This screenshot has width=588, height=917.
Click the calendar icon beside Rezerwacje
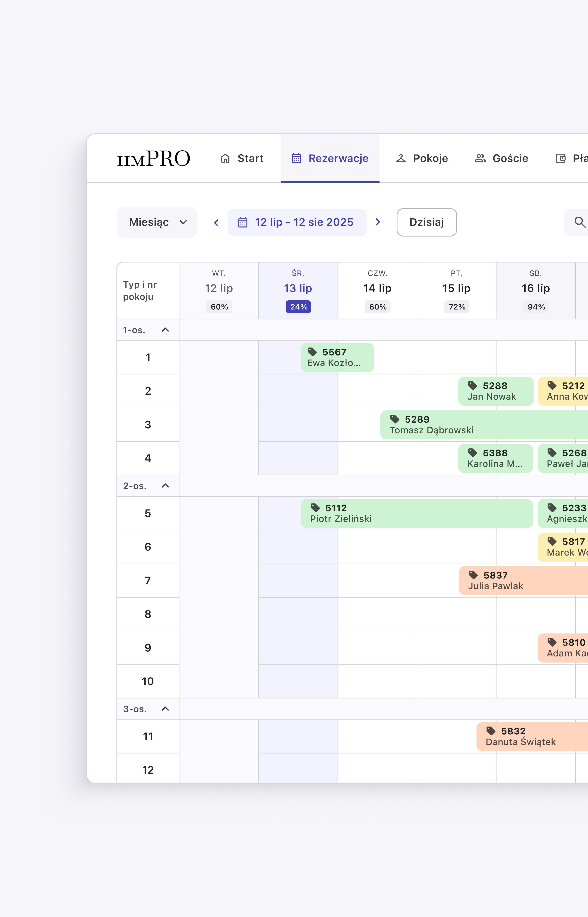296,158
